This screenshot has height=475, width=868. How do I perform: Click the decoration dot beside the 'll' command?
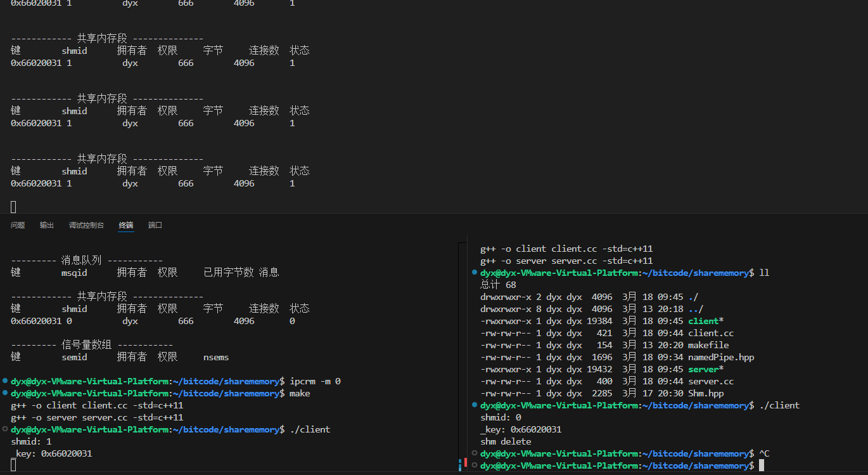tap(475, 273)
